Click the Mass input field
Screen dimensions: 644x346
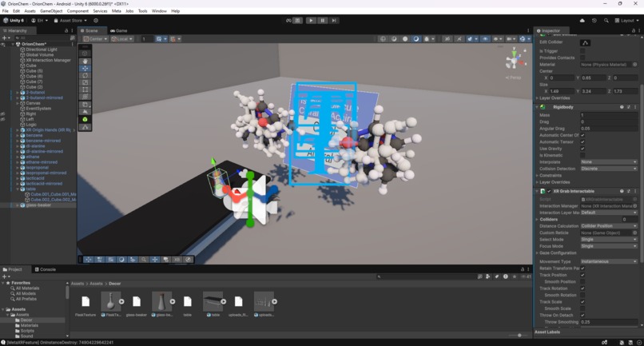tap(609, 115)
